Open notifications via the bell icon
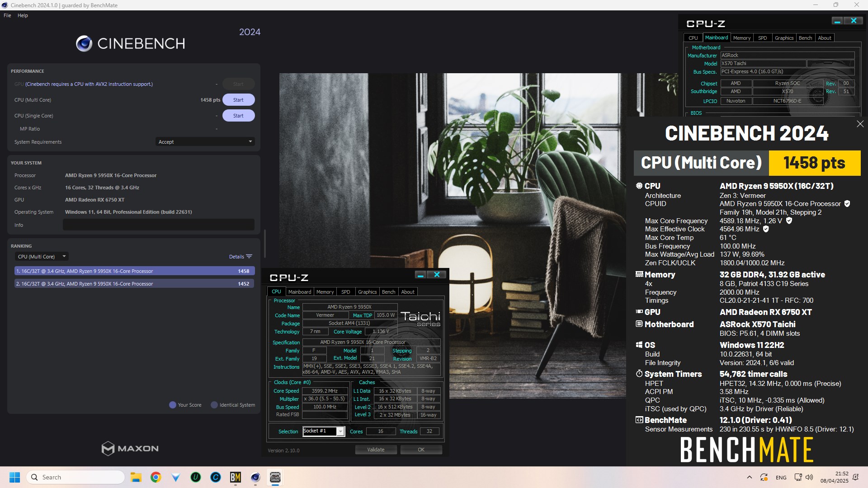Viewport: 868px width, 488px height. 855,477
